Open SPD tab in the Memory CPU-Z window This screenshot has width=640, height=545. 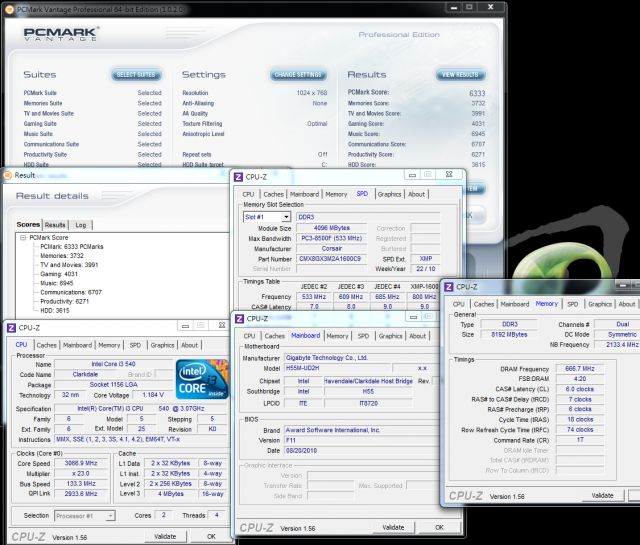coord(573,304)
